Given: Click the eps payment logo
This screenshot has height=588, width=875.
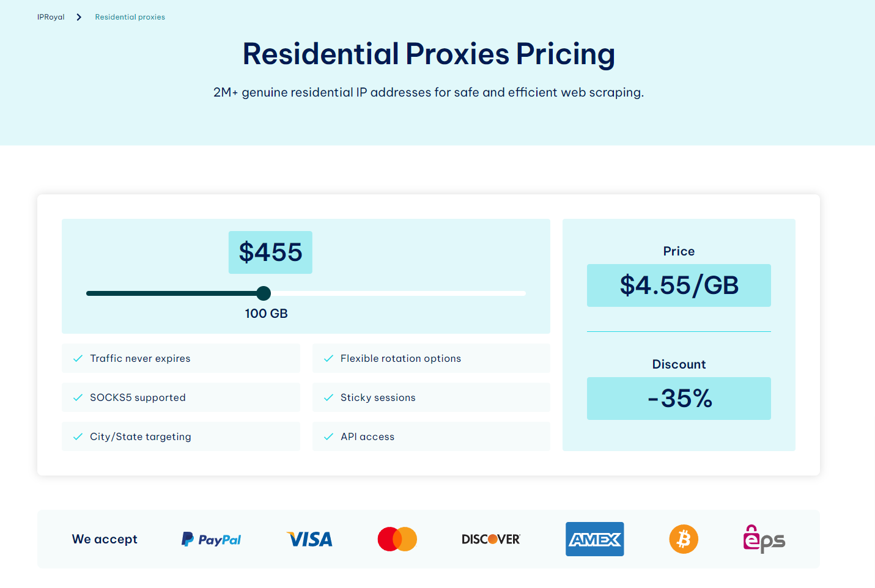Looking at the screenshot, I should tap(764, 539).
